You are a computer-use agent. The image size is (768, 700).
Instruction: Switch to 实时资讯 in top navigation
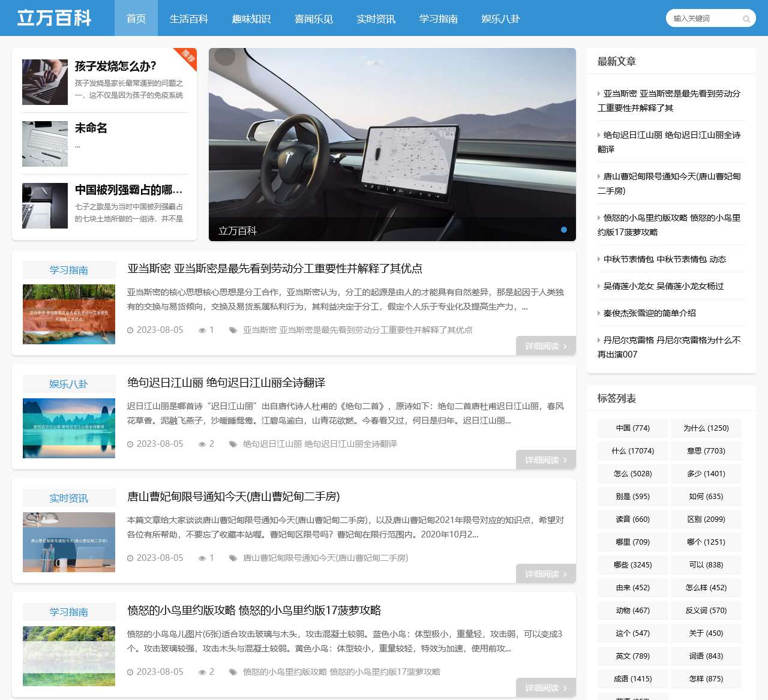(x=376, y=18)
